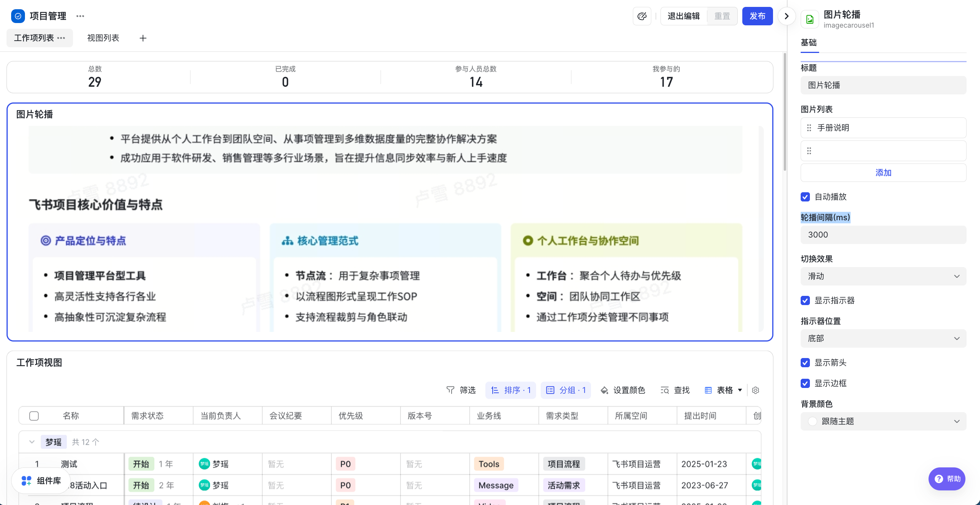Viewport: 980px width, 505px height.
Task: Open the work item view settings gear
Action: (755, 390)
